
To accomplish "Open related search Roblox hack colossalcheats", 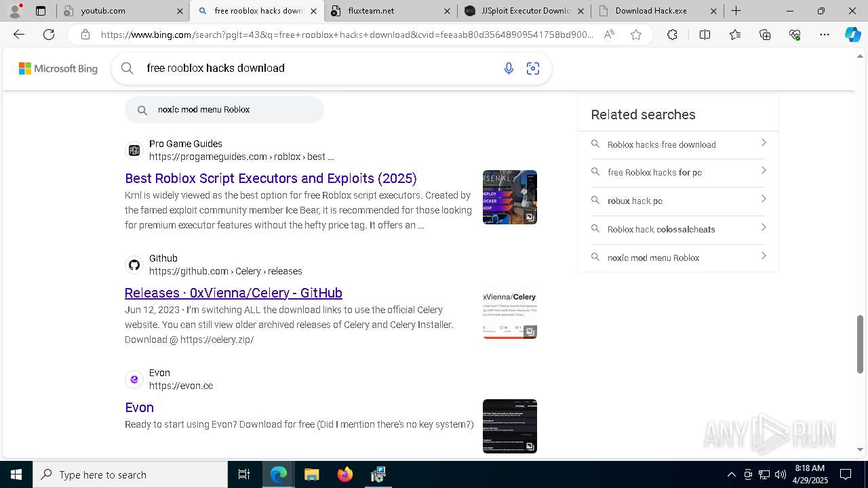I will tap(678, 230).
